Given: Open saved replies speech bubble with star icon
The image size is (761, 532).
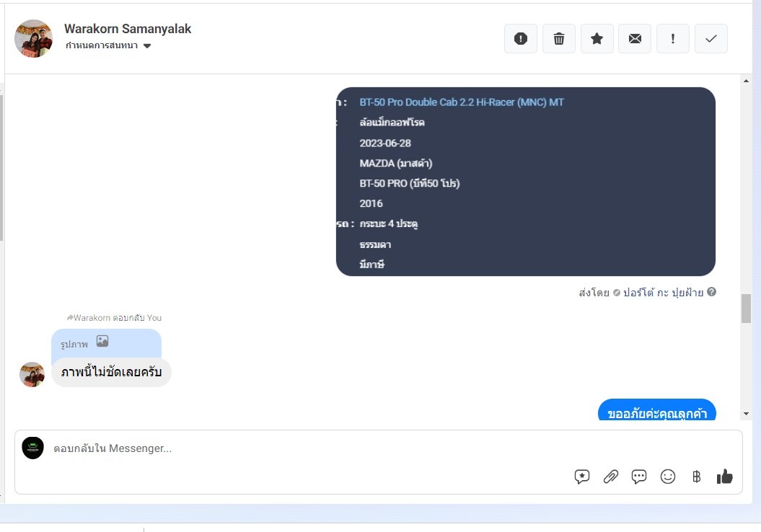Looking at the screenshot, I should point(582,476).
